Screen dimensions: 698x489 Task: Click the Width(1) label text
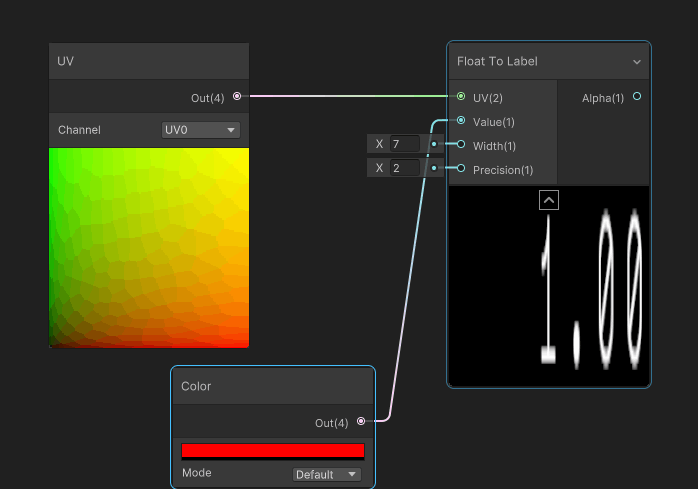click(494, 146)
